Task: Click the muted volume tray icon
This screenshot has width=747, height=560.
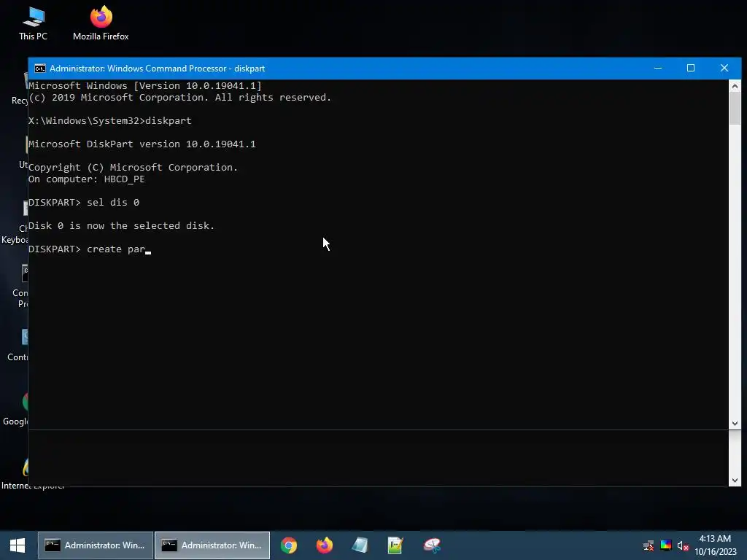Action: (x=683, y=545)
